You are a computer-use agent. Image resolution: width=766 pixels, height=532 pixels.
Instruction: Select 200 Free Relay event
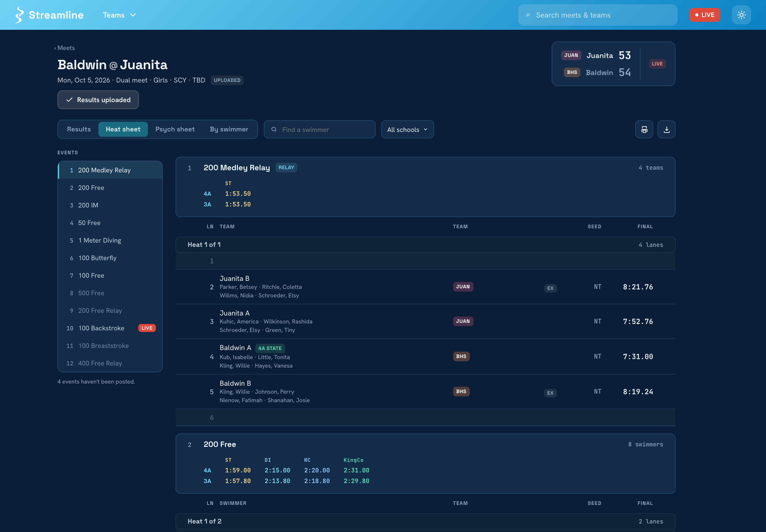coord(110,311)
